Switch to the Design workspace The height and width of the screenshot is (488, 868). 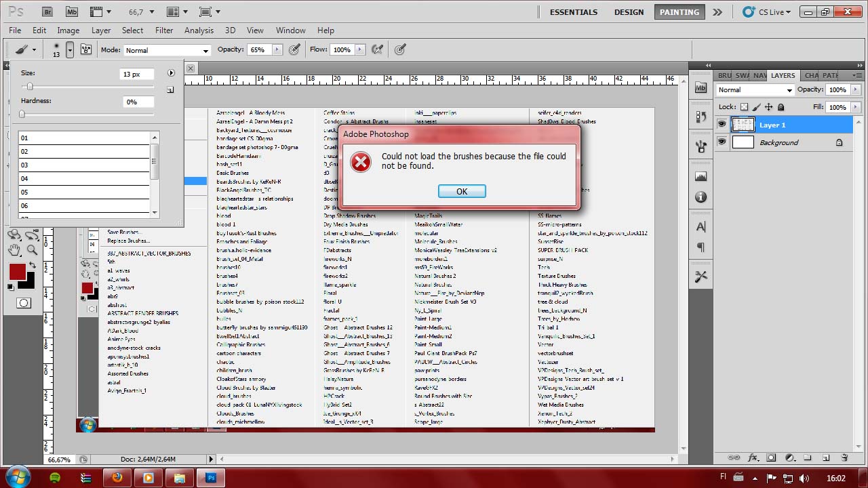629,12
